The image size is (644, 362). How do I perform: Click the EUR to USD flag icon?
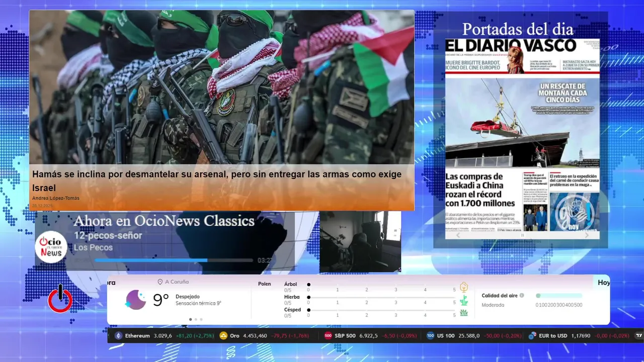(532, 336)
